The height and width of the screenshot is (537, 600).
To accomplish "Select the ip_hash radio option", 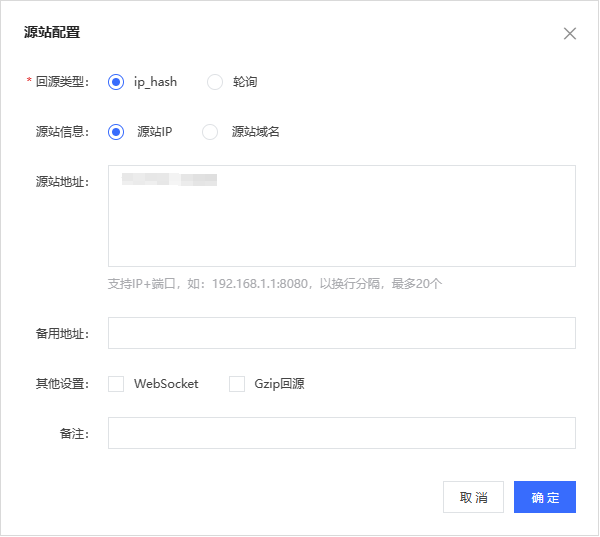I will (x=116, y=82).
